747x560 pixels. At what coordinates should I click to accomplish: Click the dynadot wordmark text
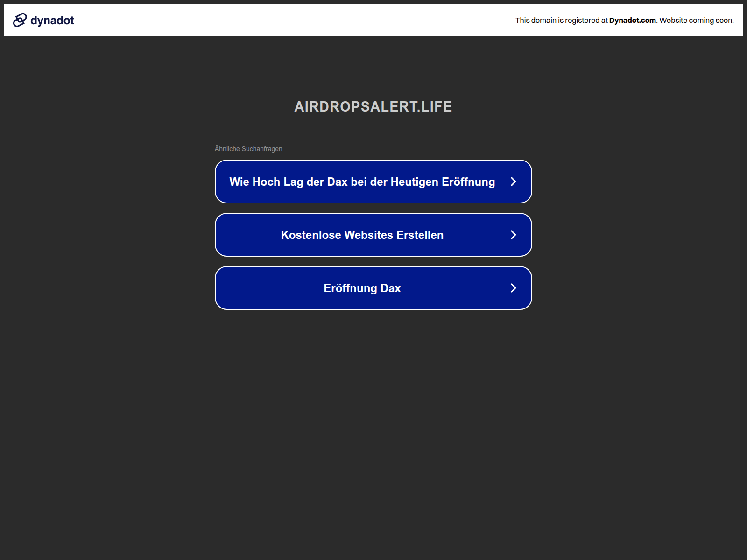52,21
